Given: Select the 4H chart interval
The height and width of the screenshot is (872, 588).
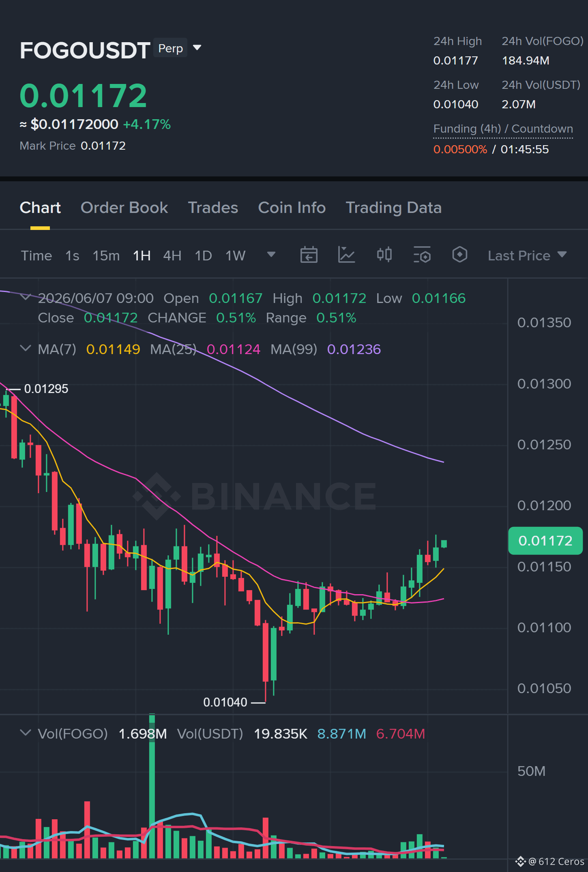Looking at the screenshot, I should coord(172,256).
